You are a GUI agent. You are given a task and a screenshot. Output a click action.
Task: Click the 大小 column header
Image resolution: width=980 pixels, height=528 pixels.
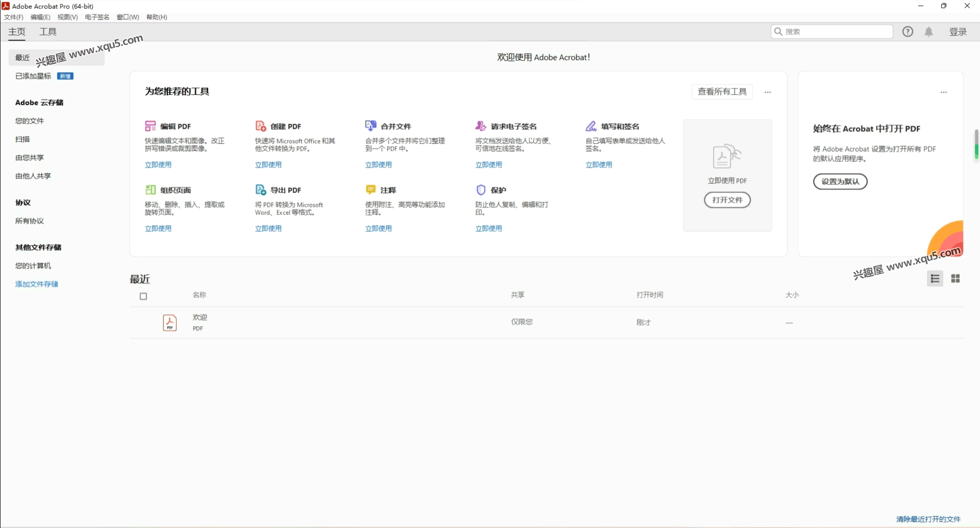click(792, 295)
